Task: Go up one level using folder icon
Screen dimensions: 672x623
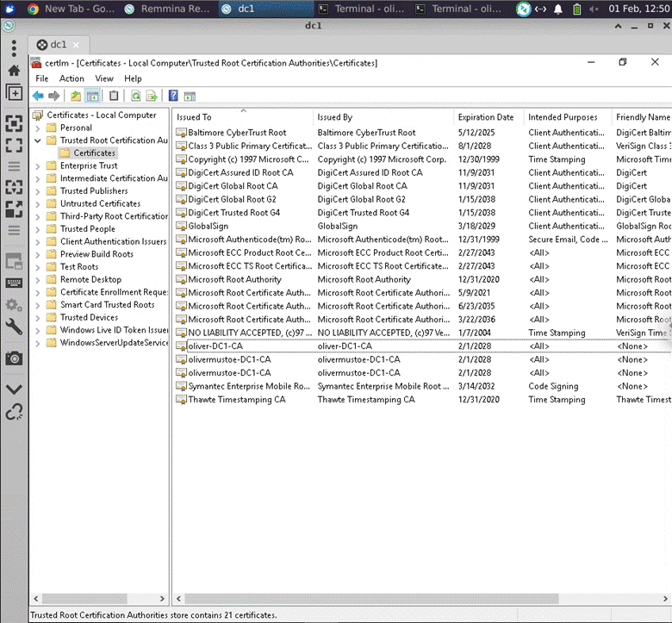Action: (x=76, y=96)
